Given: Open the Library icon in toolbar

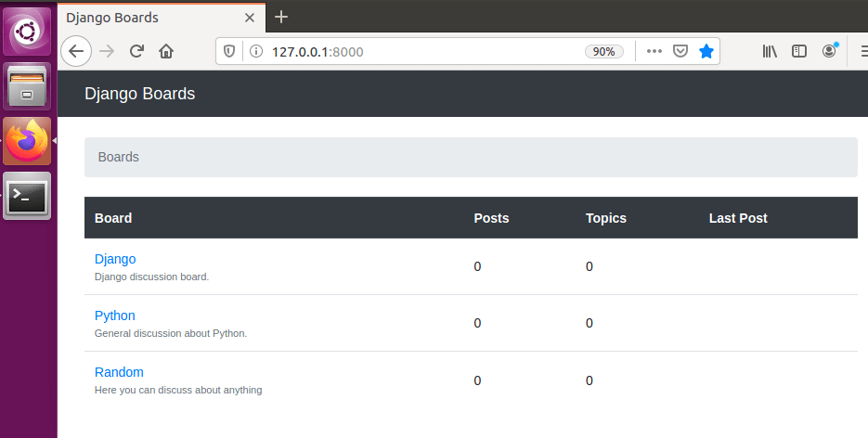Looking at the screenshot, I should (770, 51).
